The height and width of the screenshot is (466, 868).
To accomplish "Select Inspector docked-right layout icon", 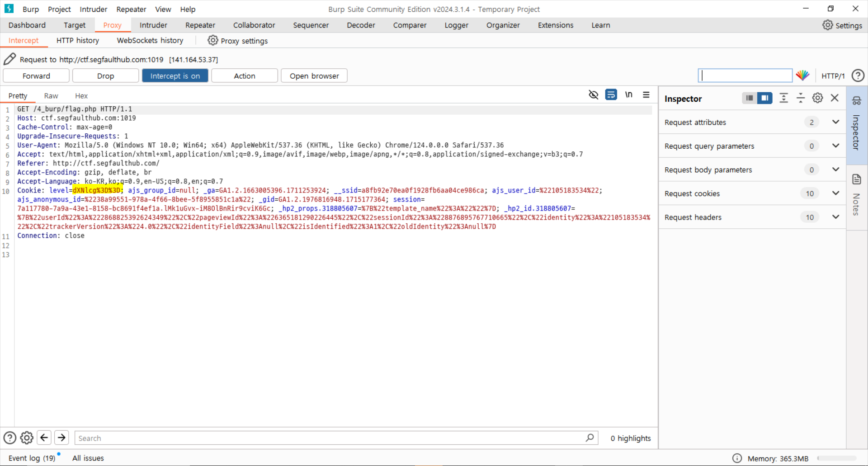I will coord(765,98).
